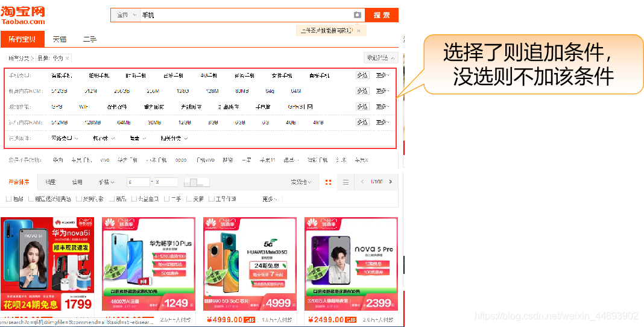Click the minimum price input field
This screenshot has width=644, height=327.
(139, 182)
